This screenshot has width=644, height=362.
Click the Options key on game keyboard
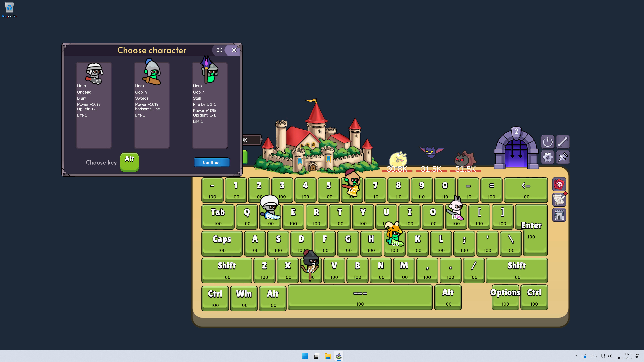pyautogui.click(x=505, y=297)
